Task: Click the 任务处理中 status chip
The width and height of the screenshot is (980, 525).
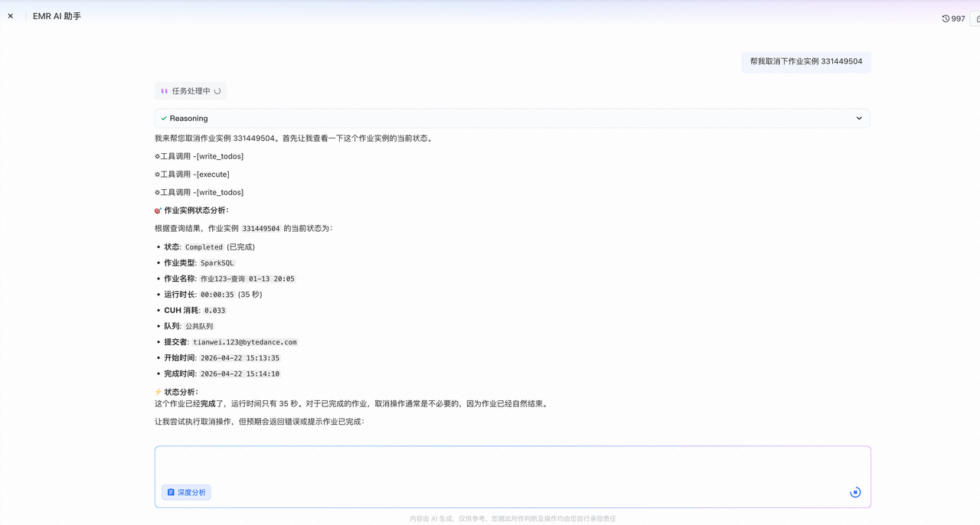Action: coord(191,91)
